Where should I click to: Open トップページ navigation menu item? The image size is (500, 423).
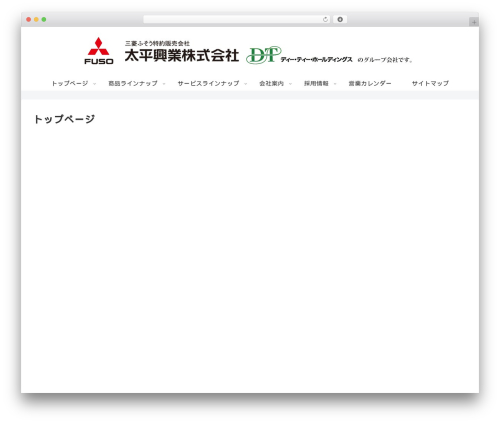(70, 83)
